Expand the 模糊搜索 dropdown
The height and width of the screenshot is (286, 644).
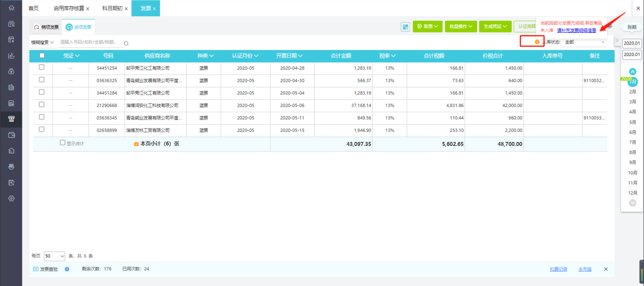(42, 42)
